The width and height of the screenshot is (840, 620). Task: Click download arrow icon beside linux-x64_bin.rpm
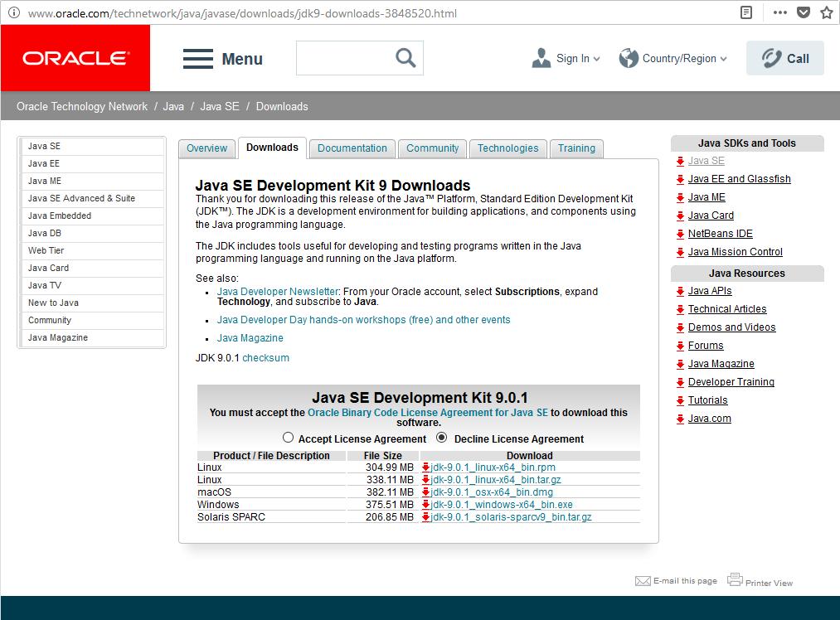click(426, 467)
